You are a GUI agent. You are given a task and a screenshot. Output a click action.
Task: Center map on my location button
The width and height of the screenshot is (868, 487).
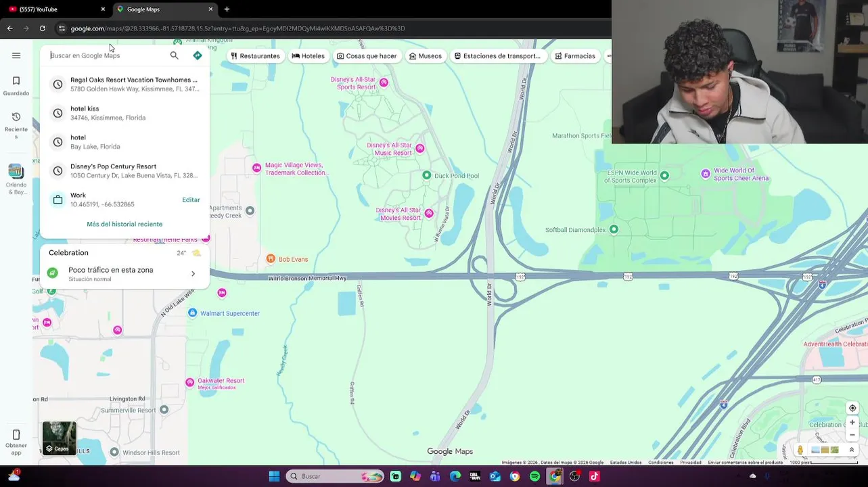click(852, 408)
